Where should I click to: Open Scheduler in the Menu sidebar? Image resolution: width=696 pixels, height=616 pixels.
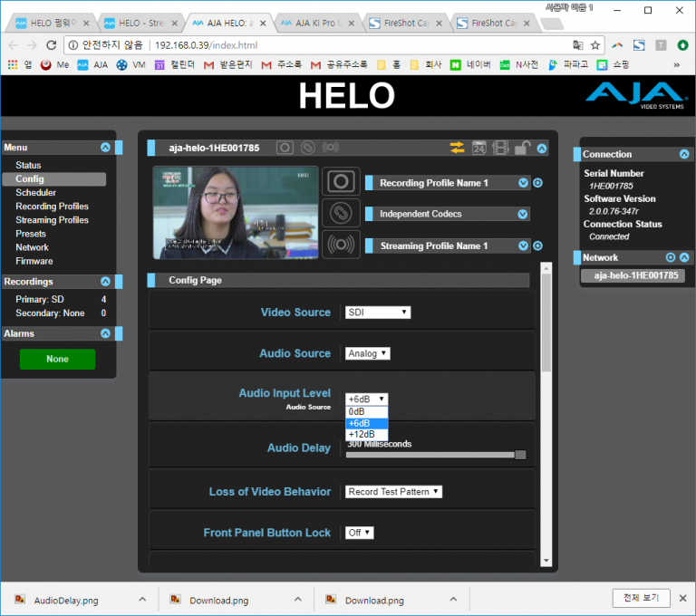(36, 193)
